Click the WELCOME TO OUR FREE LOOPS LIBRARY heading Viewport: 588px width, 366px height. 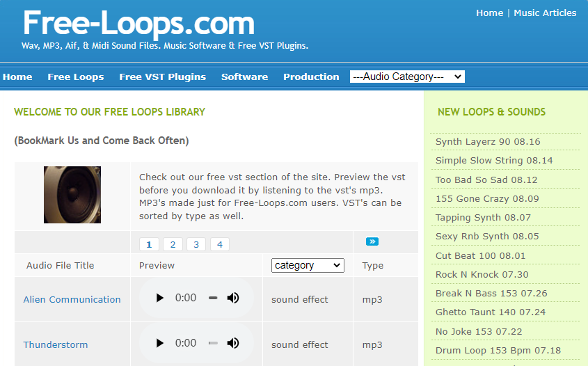109,112
